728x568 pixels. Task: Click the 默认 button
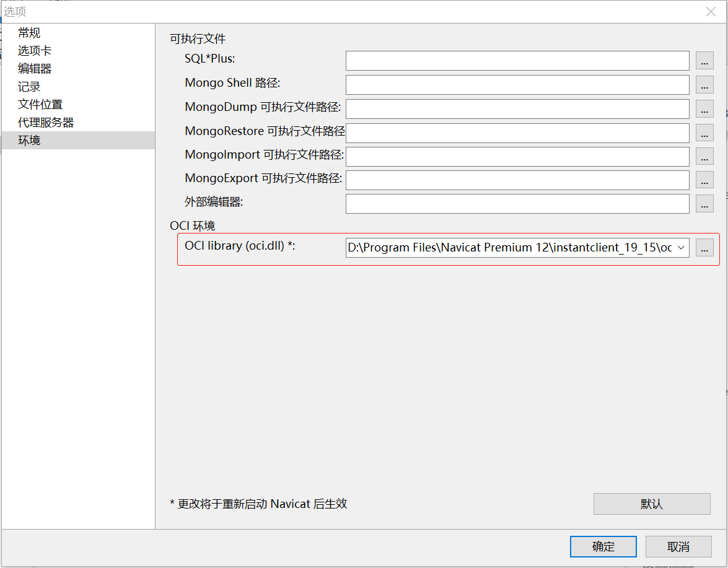652,504
